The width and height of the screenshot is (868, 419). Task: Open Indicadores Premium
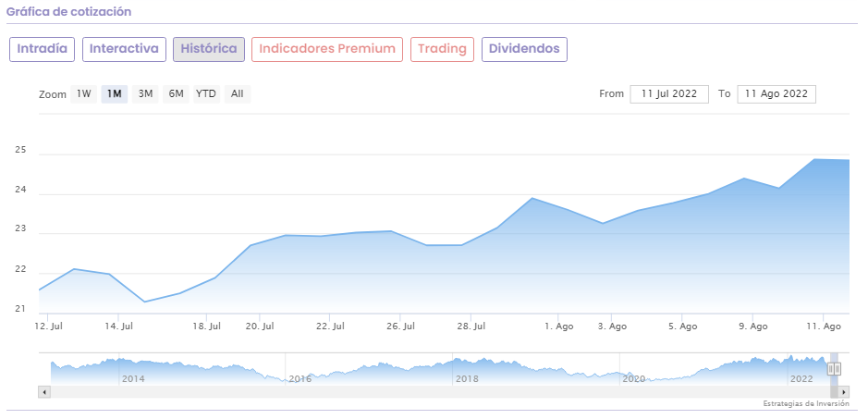point(327,49)
